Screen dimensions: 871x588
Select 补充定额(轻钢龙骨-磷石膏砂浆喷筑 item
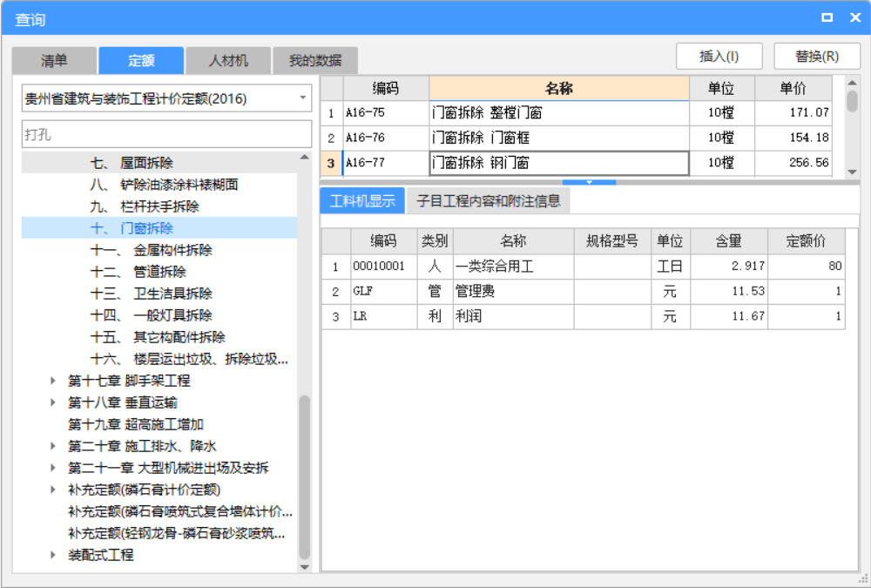pos(177,533)
